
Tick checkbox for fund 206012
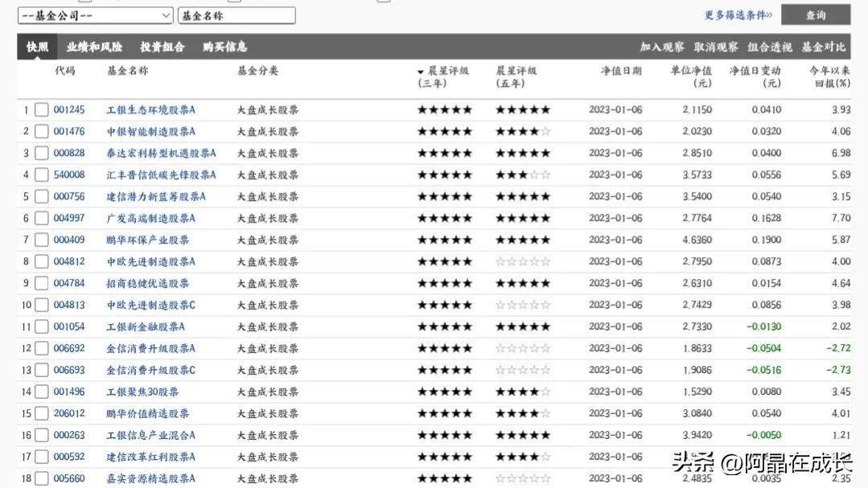pyautogui.click(x=42, y=413)
